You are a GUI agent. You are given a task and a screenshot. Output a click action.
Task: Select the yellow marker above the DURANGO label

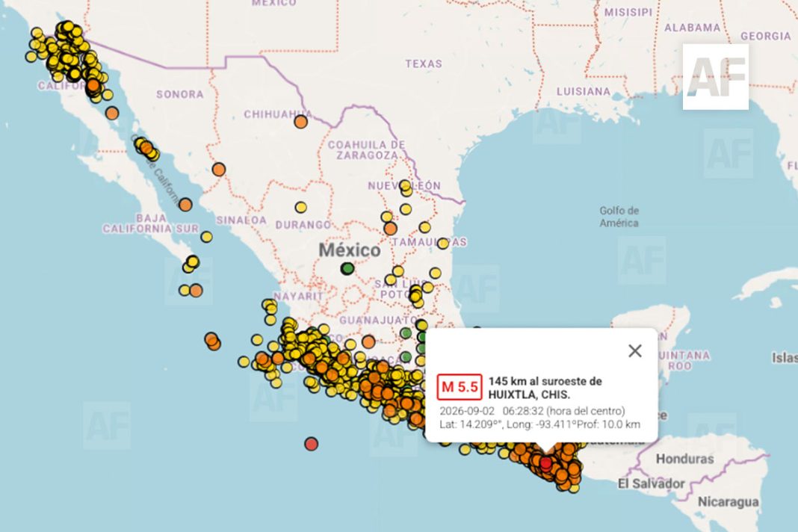click(301, 207)
